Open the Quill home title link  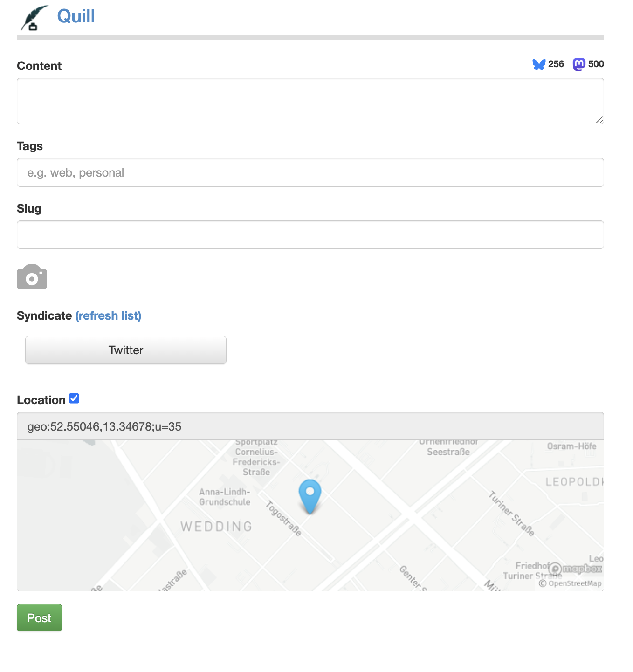pos(76,16)
